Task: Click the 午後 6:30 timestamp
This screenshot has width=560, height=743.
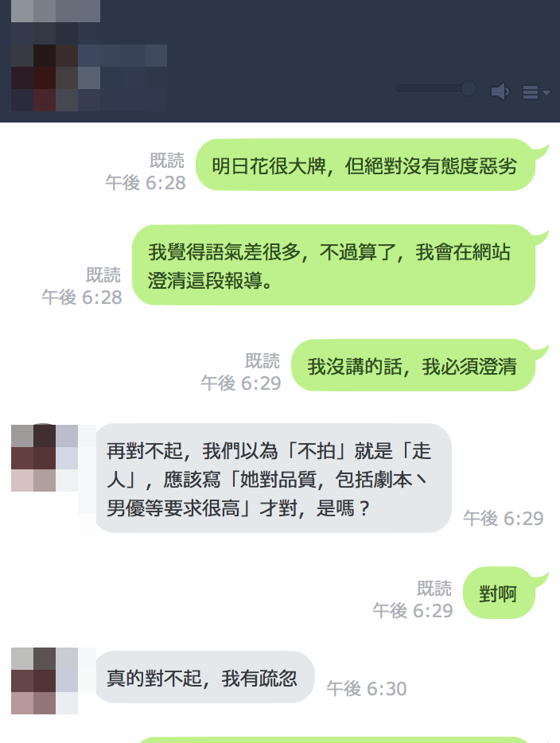Action: (366, 688)
